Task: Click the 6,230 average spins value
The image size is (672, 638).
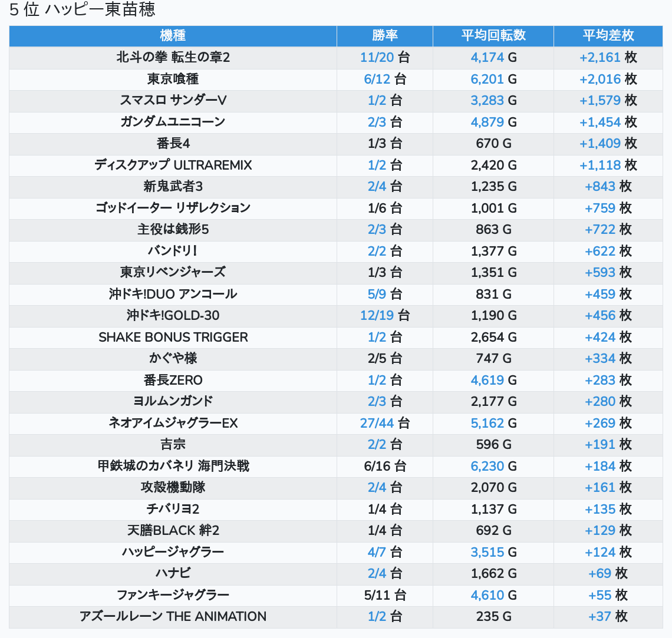Action: [x=487, y=466]
